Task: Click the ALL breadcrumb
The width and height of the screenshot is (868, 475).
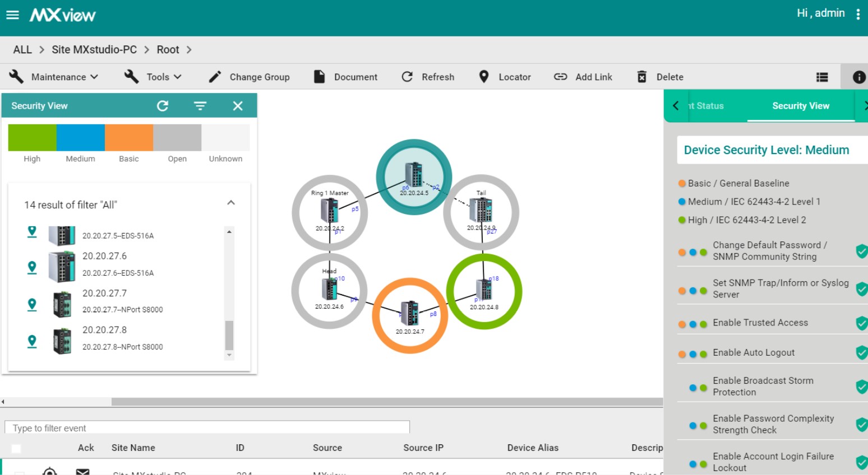Action: (22, 49)
